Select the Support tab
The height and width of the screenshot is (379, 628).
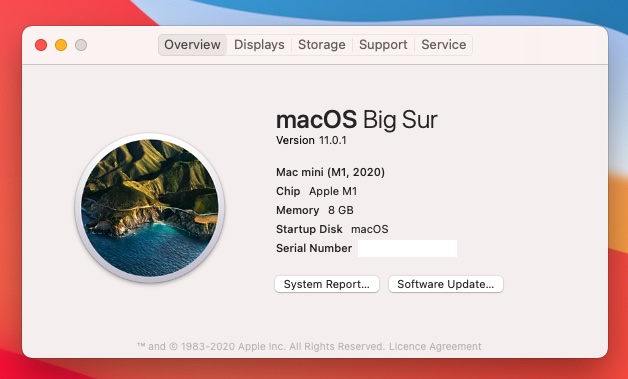(383, 45)
